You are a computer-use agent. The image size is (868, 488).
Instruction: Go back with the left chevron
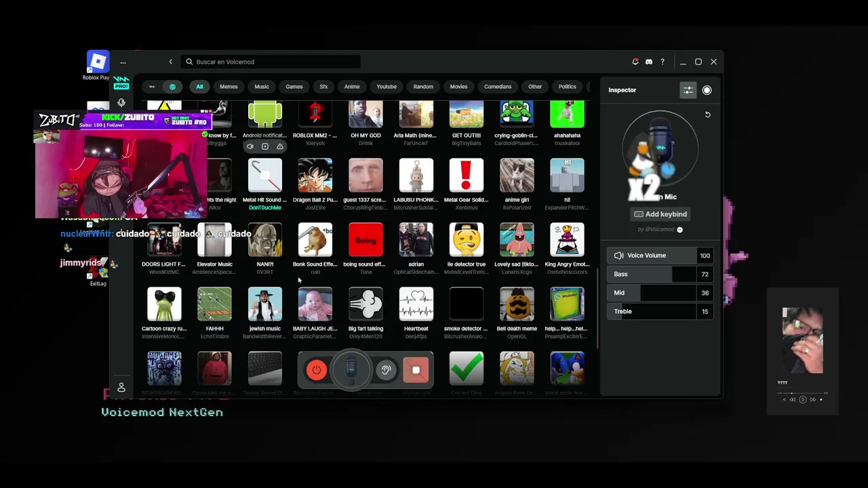tap(170, 62)
